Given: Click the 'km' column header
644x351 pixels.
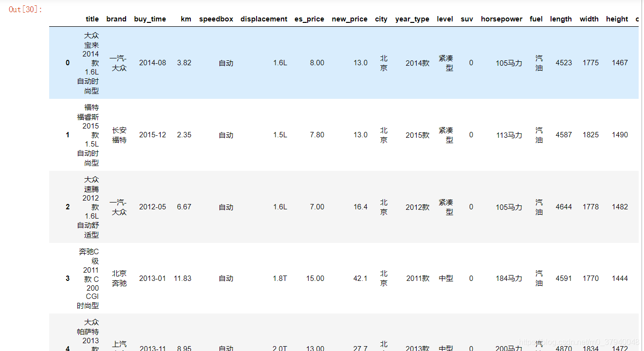Looking at the screenshot, I should 186,19.
